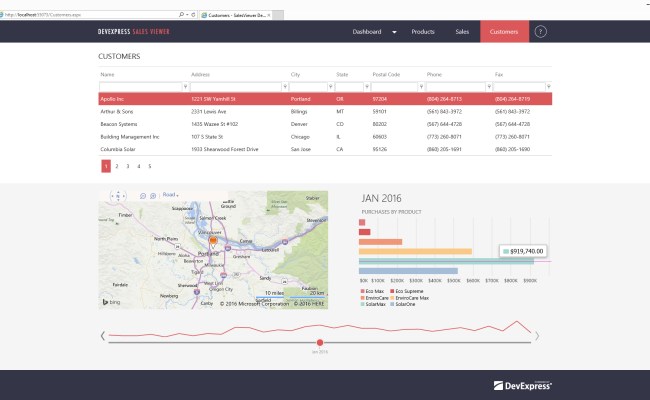Viewport: 650px width, 400px height.
Task: Open the new blank browser tab button
Action: click(x=278, y=15)
